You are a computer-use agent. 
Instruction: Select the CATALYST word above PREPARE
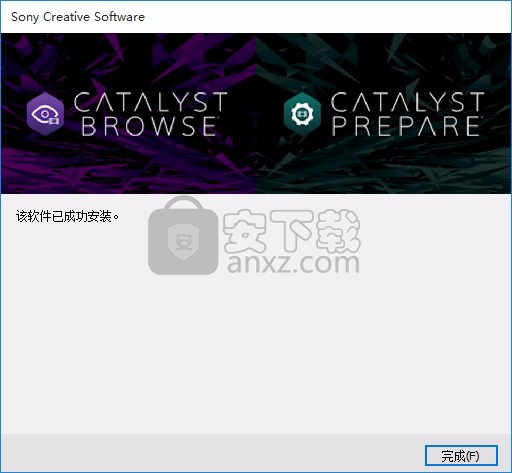tap(407, 102)
